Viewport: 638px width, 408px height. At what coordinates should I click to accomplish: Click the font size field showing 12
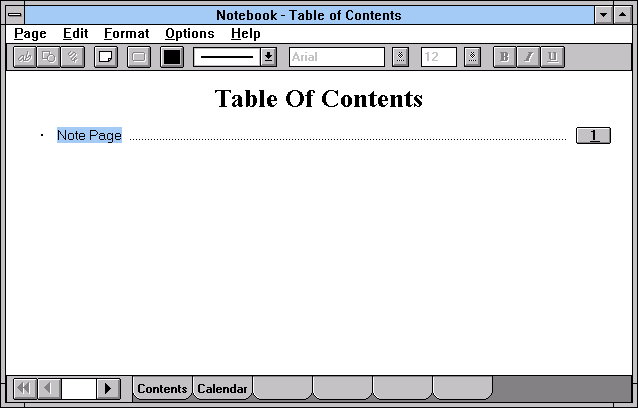pos(439,57)
